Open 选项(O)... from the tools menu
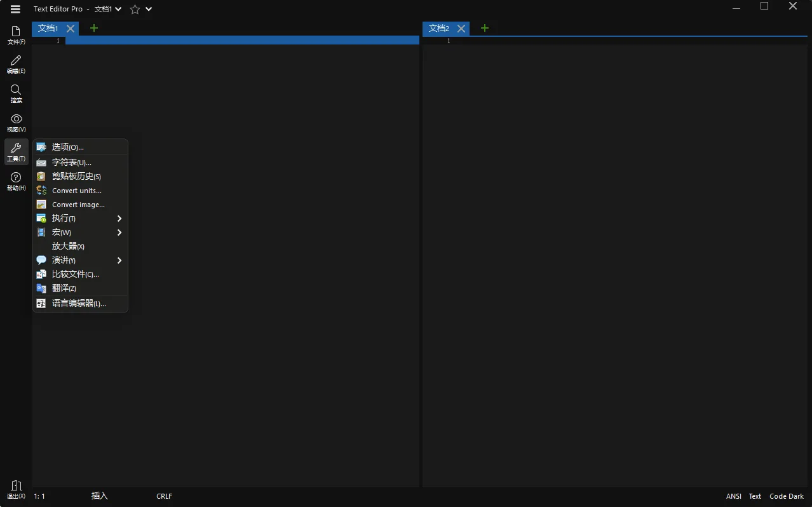The height and width of the screenshot is (507, 812). click(81, 147)
